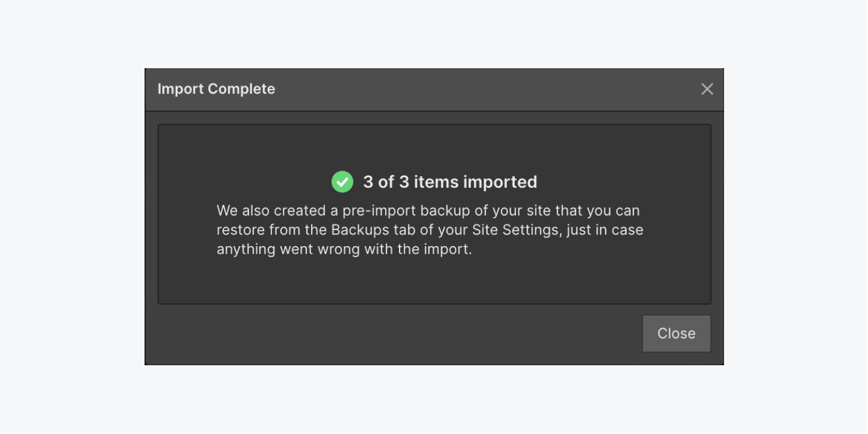Screen dimensions: 868x434
Task: Click the Import Complete title text
Action: [x=216, y=89]
